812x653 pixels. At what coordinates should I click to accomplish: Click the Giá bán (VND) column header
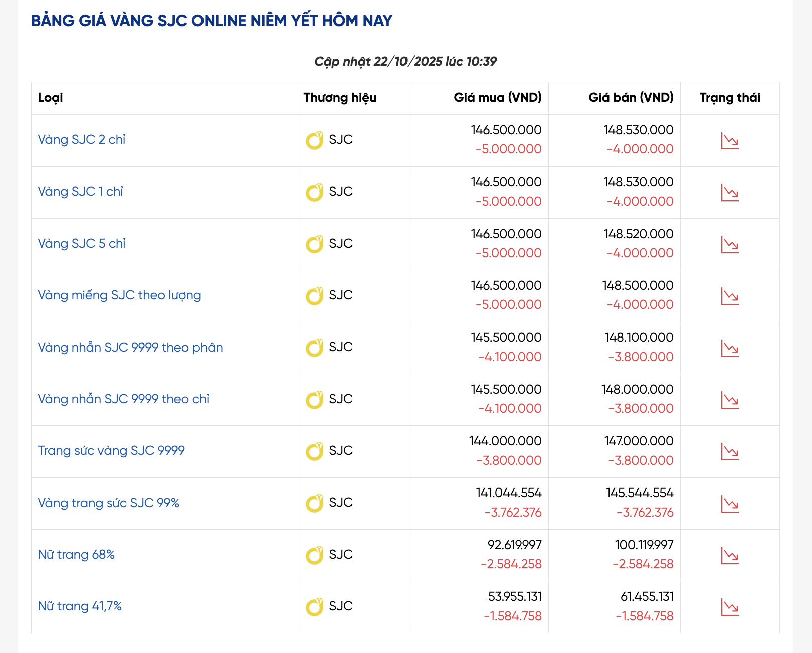click(631, 98)
